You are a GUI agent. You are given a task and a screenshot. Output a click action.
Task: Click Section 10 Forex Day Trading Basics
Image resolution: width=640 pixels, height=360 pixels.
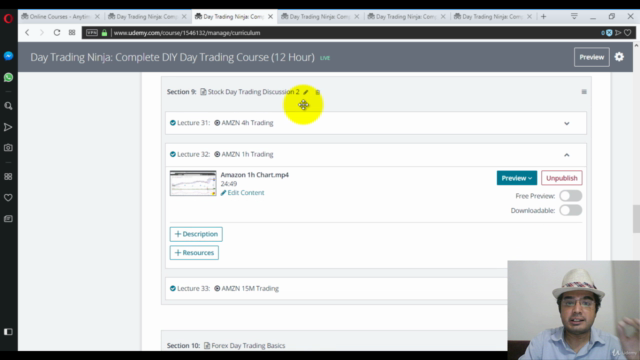click(x=248, y=345)
